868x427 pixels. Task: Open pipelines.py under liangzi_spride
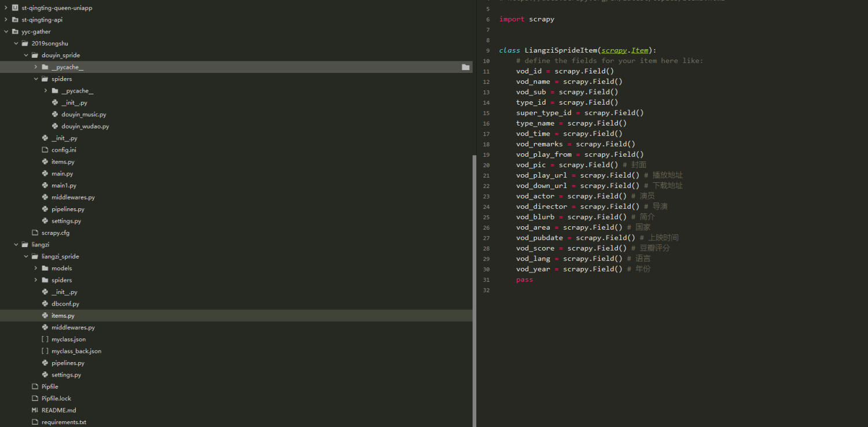click(x=68, y=363)
